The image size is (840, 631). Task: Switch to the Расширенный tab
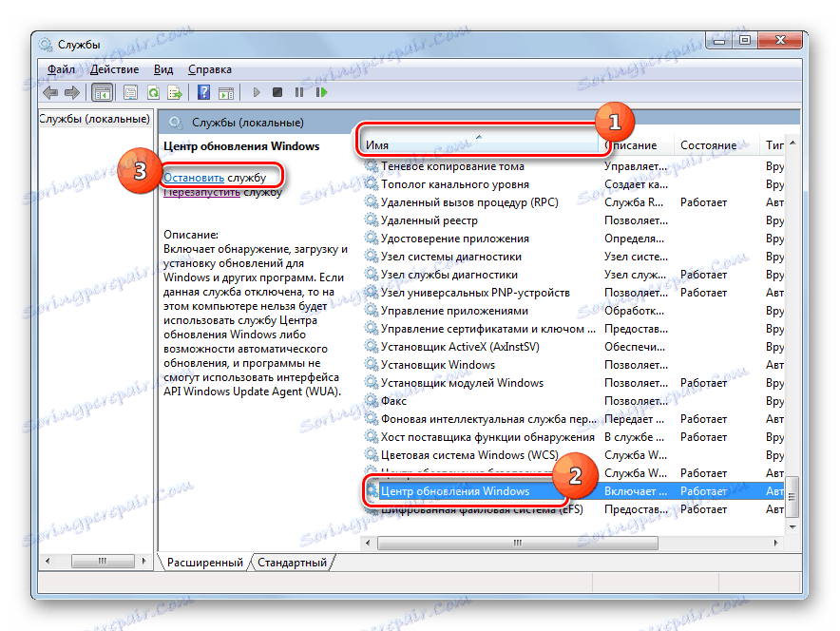point(204,563)
